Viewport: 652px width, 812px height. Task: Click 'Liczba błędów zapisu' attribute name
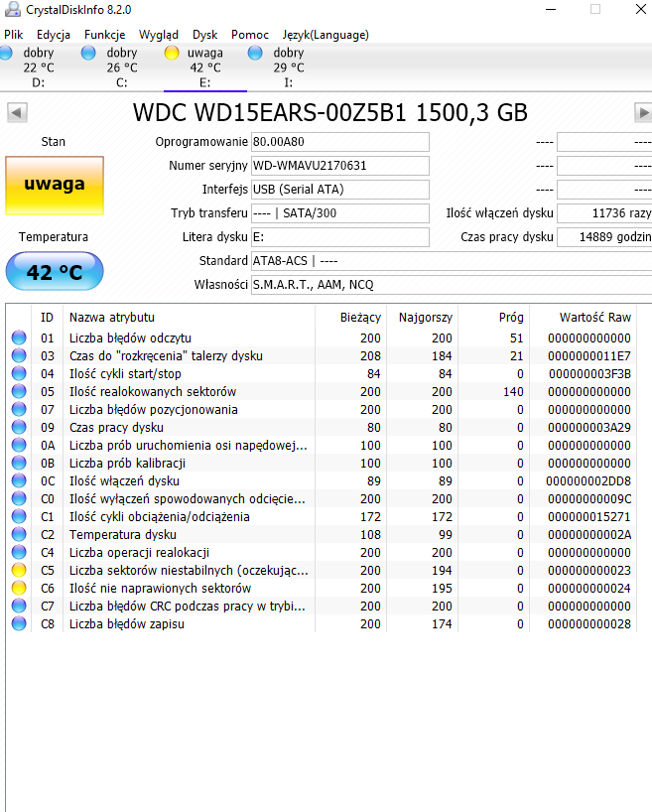point(127,623)
